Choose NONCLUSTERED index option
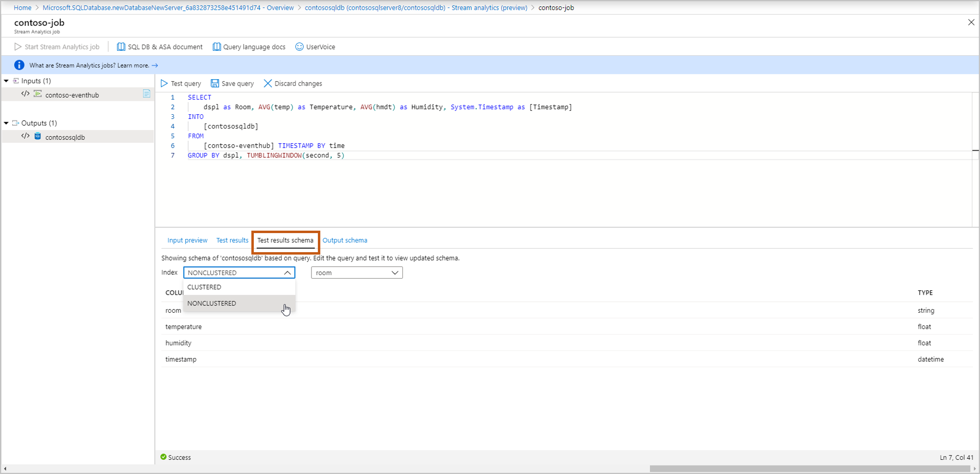The image size is (980, 474). point(239,303)
